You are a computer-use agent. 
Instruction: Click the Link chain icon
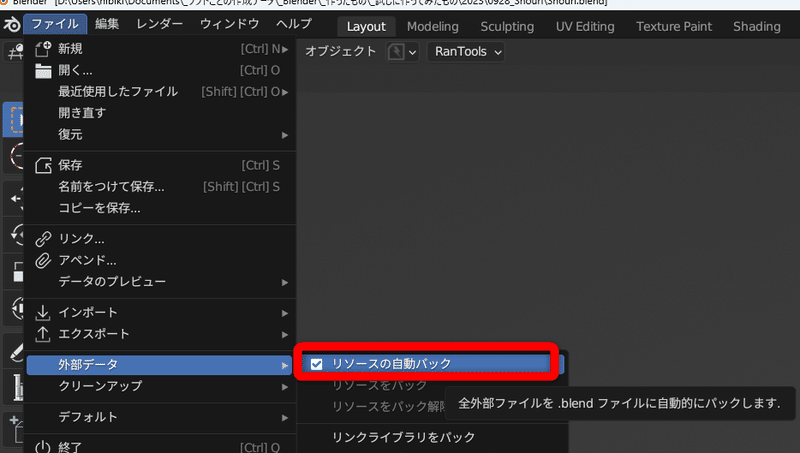43,239
